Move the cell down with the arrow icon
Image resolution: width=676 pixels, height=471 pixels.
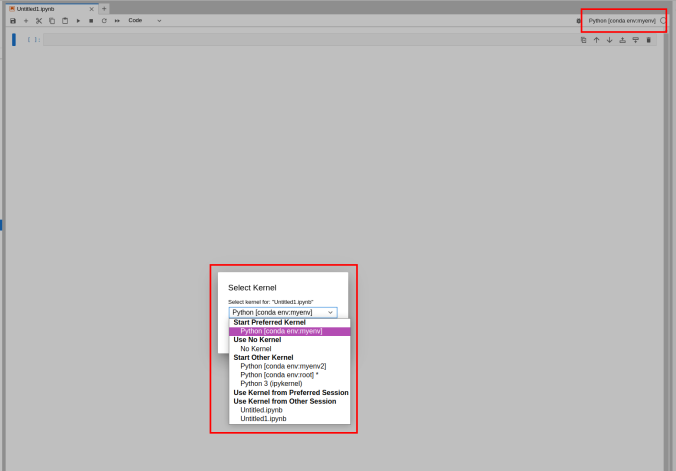610,40
